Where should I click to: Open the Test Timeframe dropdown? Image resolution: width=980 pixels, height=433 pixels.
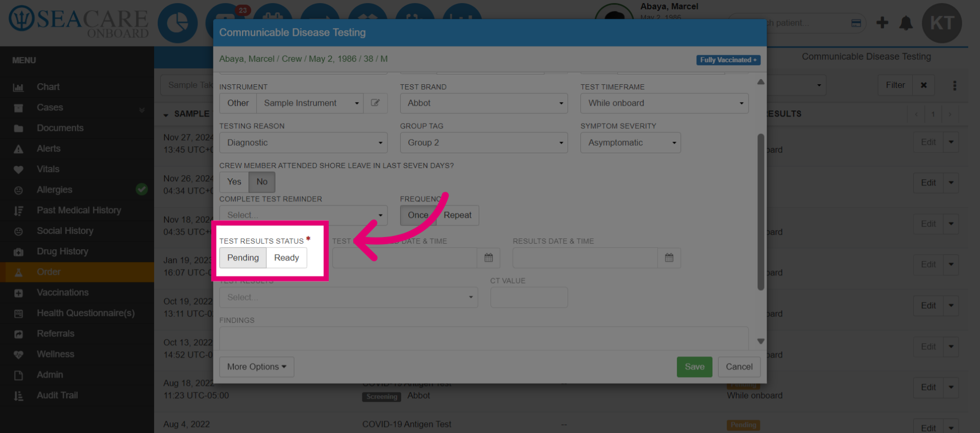click(x=664, y=103)
